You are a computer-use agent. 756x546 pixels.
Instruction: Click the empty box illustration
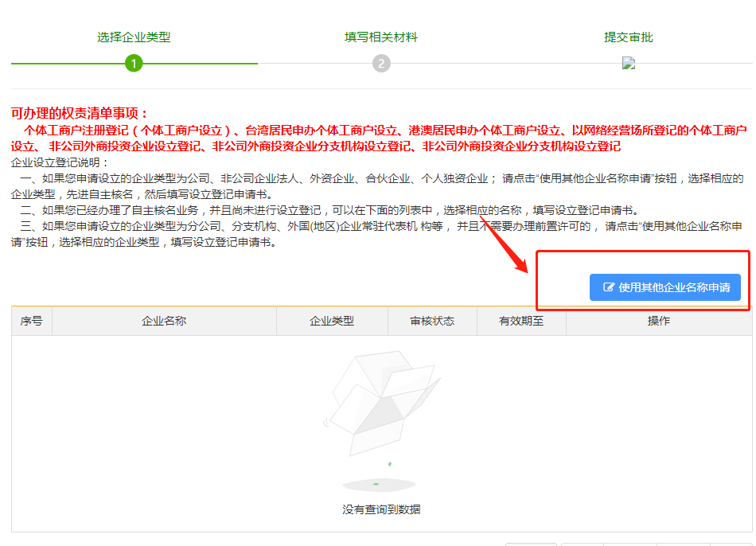tap(384, 402)
